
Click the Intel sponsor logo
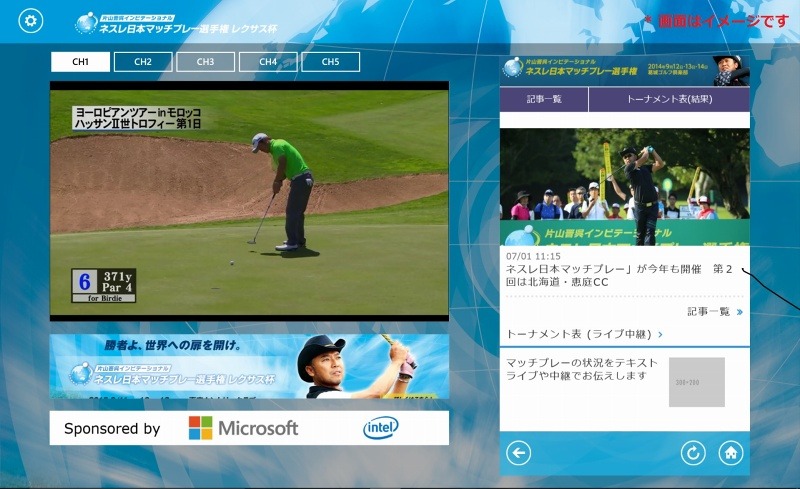click(x=381, y=428)
